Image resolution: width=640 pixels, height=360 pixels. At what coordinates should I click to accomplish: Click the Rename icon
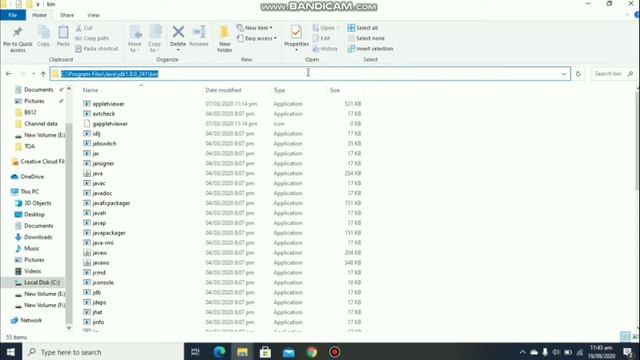[199, 32]
